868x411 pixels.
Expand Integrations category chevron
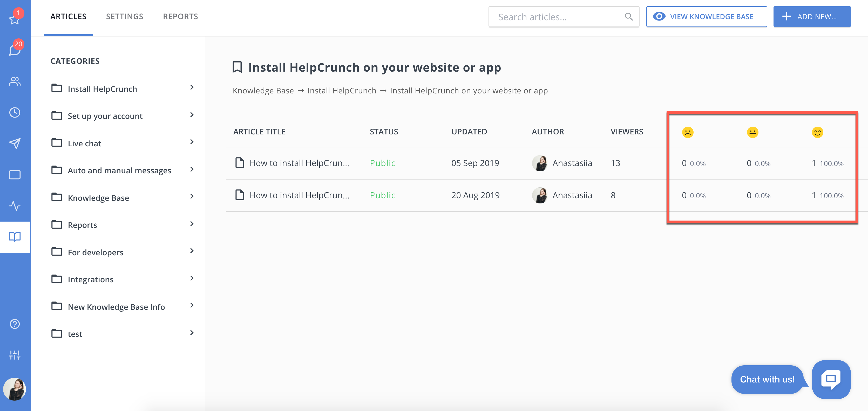click(192, 278)
